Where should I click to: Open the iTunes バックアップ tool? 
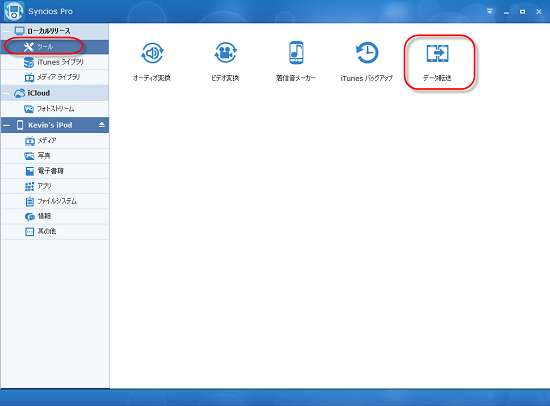367,61
